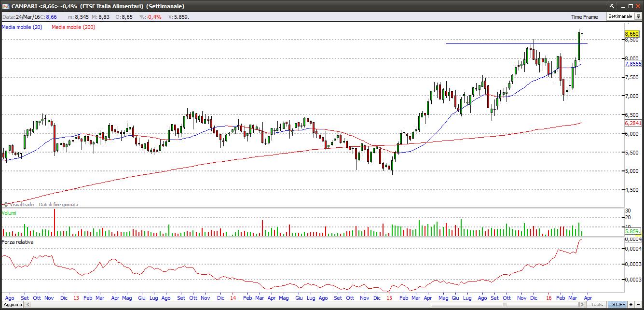
Task: Click the 8,500 price axis label
Action: click(x=631, y=40)
